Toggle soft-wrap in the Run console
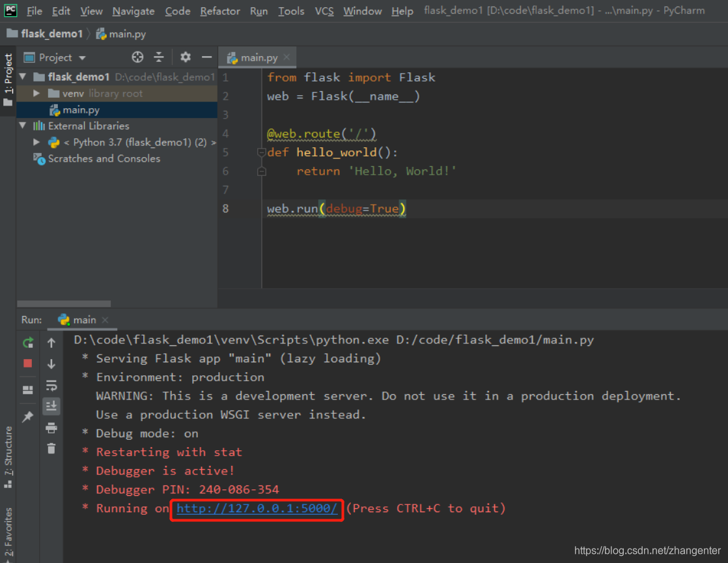This screenshot has width=728, height=563. click(x=51, y=385)
